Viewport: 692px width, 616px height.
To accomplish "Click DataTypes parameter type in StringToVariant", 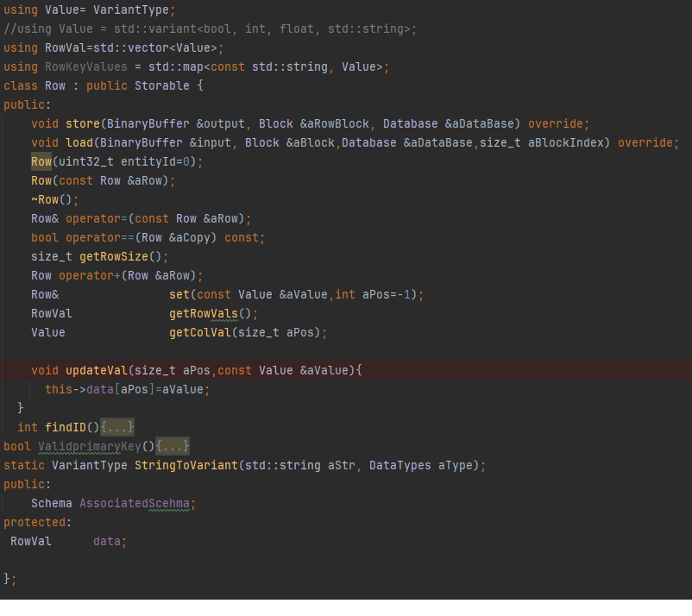I will pos(399,465).
